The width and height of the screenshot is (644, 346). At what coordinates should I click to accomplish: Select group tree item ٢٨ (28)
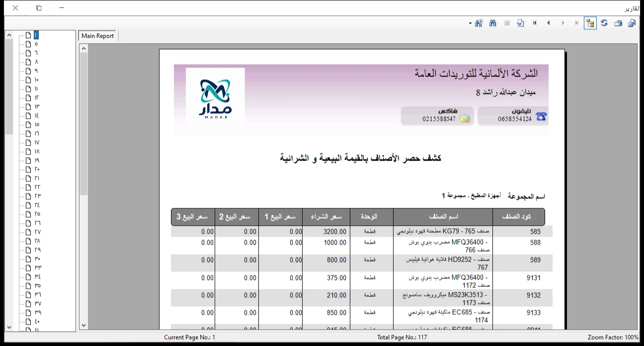tap(37, 241)
